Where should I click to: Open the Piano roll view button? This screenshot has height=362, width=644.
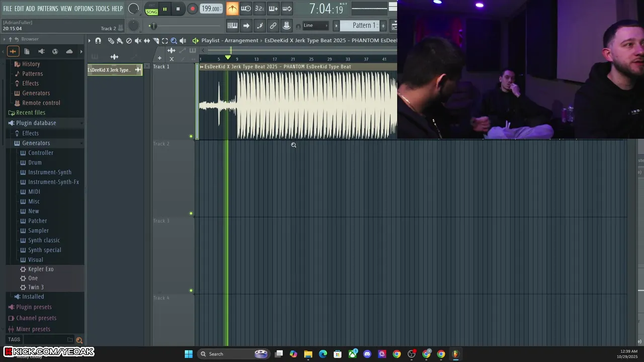[x=232, y=26]
